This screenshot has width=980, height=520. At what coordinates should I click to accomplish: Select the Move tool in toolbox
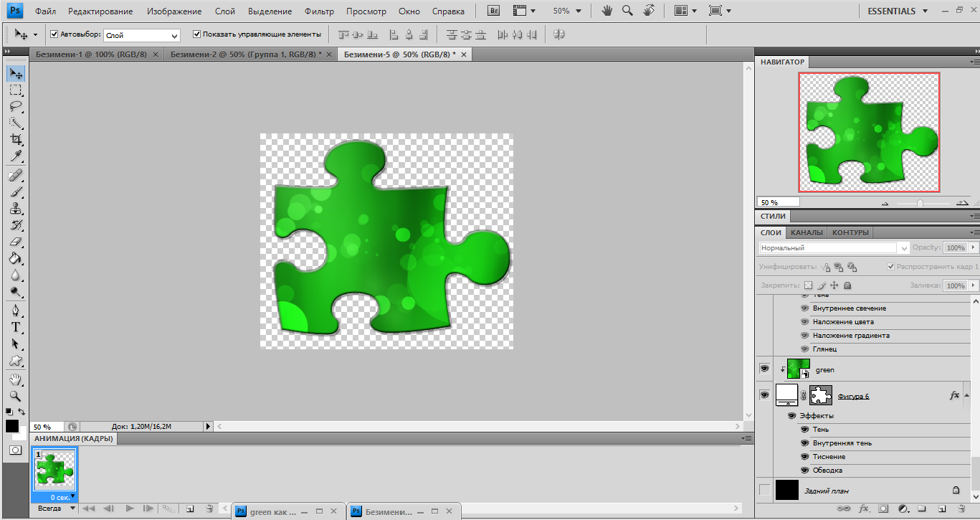coord(16,74)
